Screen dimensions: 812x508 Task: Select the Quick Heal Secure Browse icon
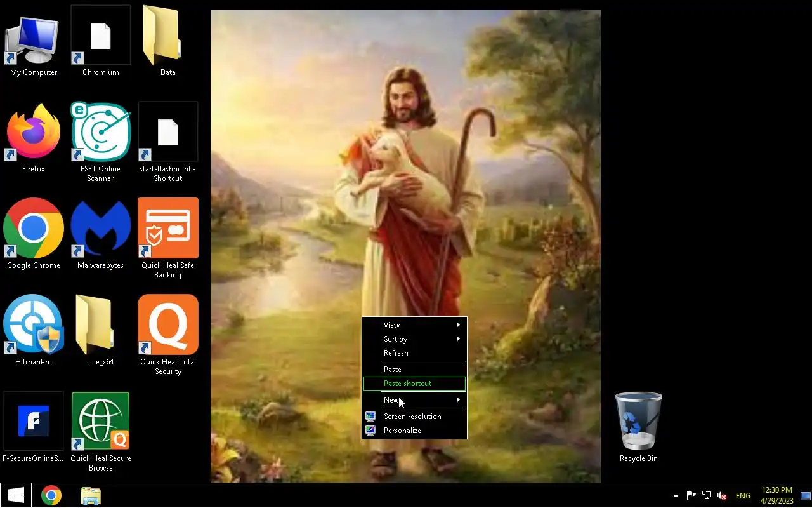coord(101,432)
